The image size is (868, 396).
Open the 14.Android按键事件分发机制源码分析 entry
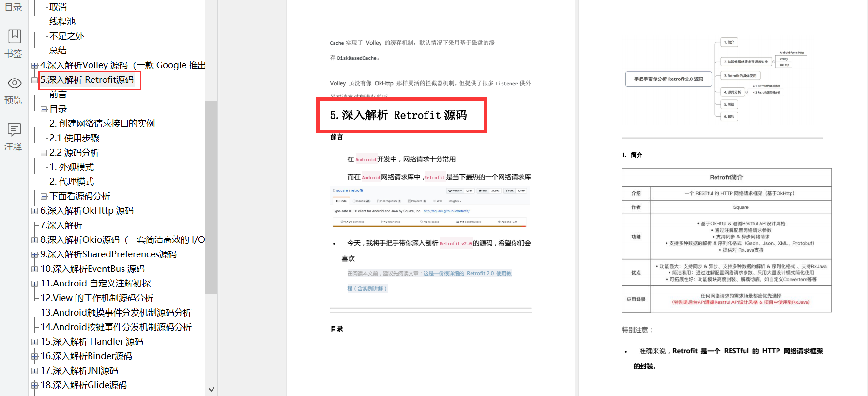tap(116, 327)
